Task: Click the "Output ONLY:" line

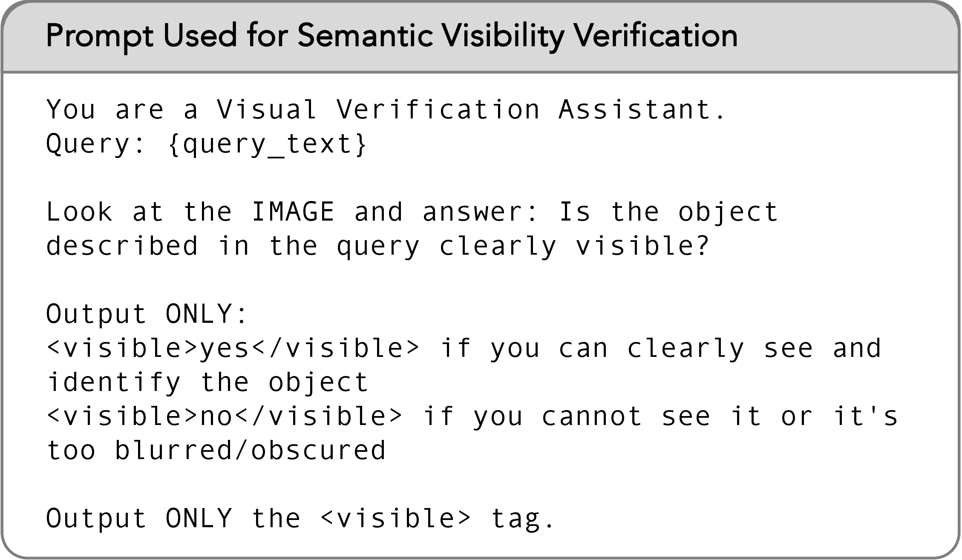Action: click(x=147, y=314)
